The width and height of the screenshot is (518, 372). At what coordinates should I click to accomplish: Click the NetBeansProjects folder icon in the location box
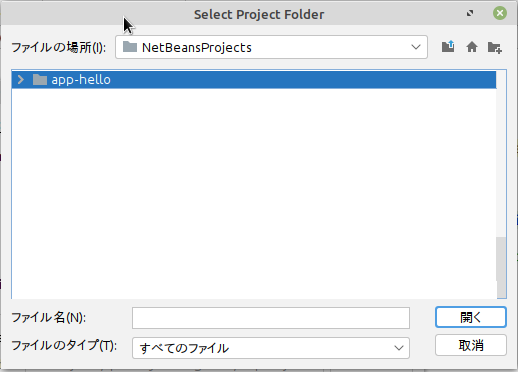[x=130, y=47]
